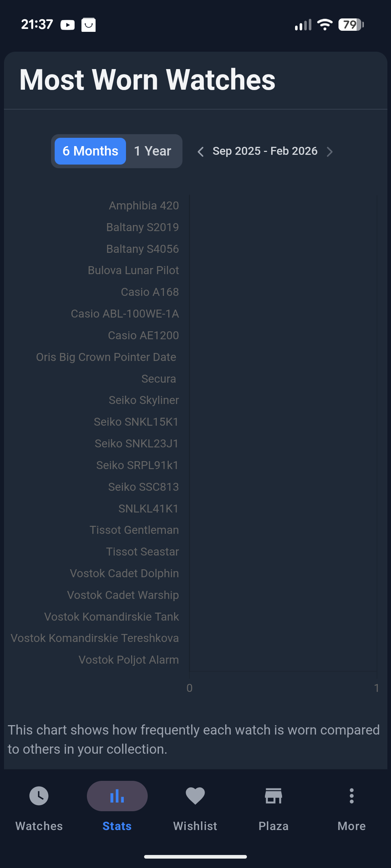Advance to next period with right chevron
The height and width of the screenshot is (868, 391).
click(x=329, y=152)
